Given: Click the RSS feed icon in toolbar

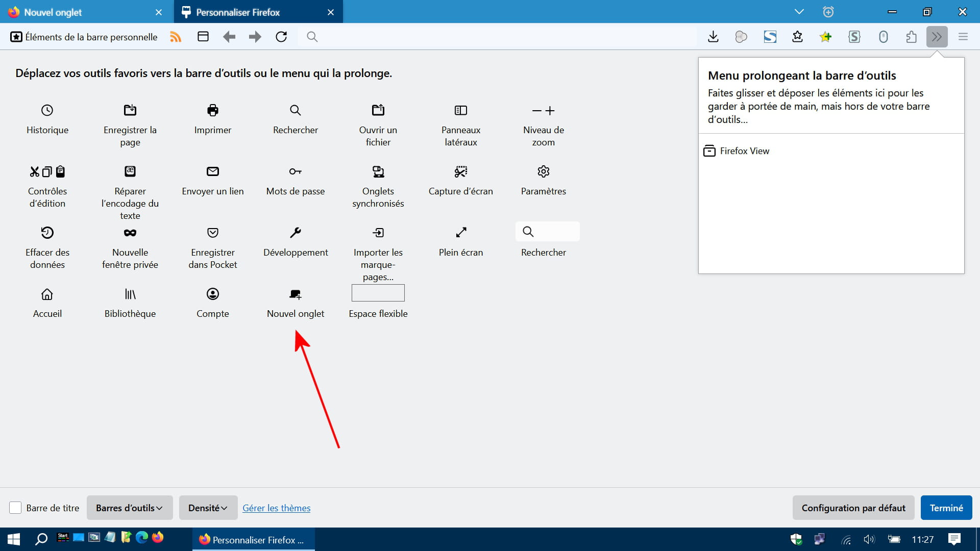Looking at the screenshot, I should [x=176, y=37].
